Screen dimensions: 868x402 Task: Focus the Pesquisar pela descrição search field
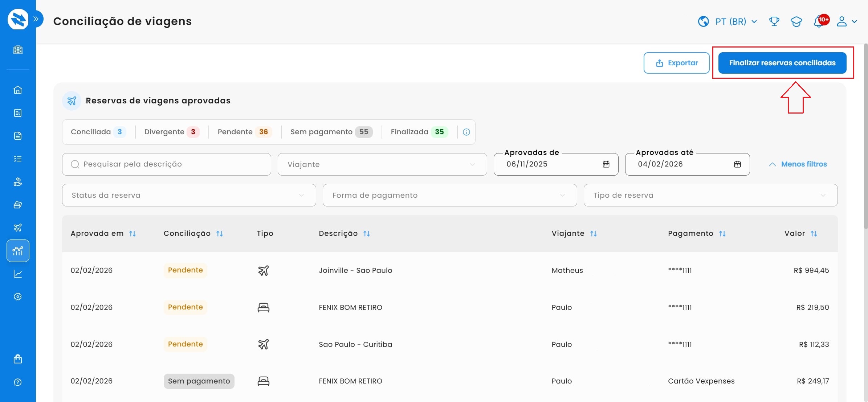171,164
